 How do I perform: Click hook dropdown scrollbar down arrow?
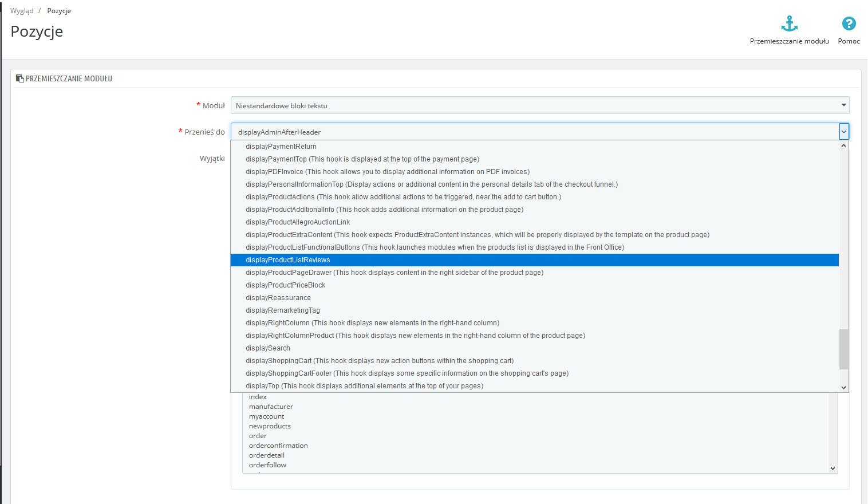coord(843,388)
